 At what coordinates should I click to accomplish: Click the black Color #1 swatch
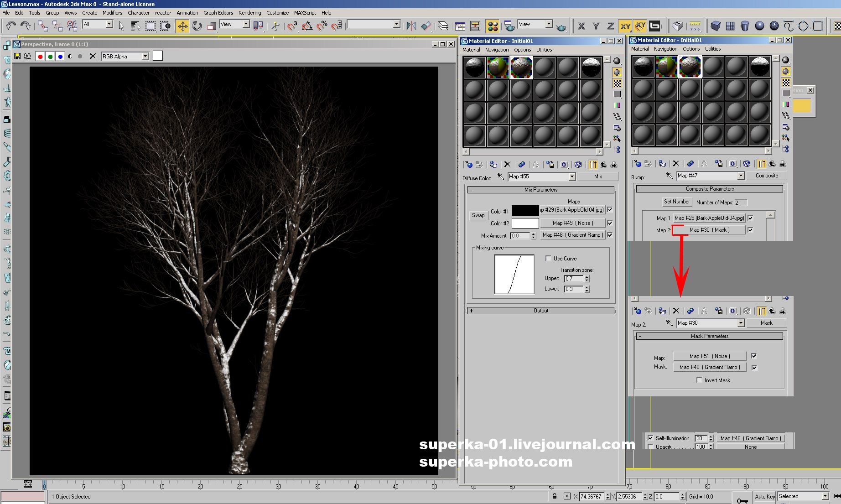click(525, 211)
